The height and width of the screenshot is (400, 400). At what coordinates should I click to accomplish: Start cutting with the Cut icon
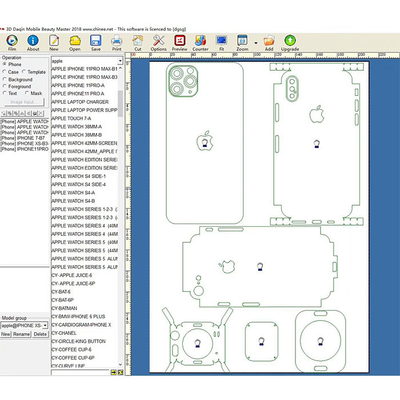point(137,41)
